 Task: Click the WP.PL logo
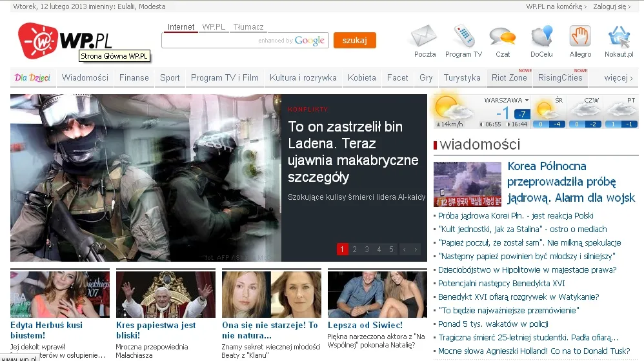pyautogui.click(x=65, y=41)
